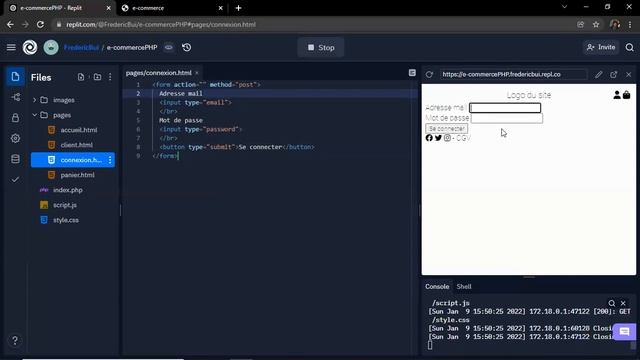Open search in Replit header

pyautogui.click(x=629, y=47)
